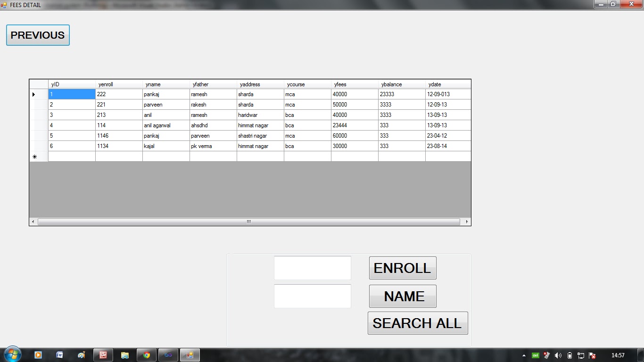Open Microsoft Word from the taskbar

[x=59, y=354]
